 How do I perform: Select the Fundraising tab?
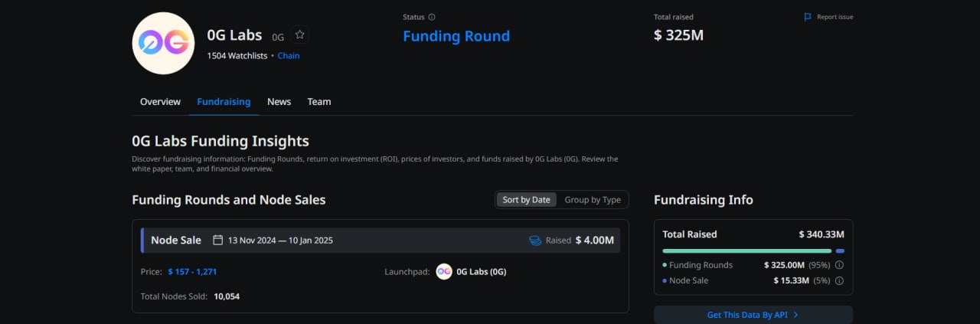(x=224, y=101)
